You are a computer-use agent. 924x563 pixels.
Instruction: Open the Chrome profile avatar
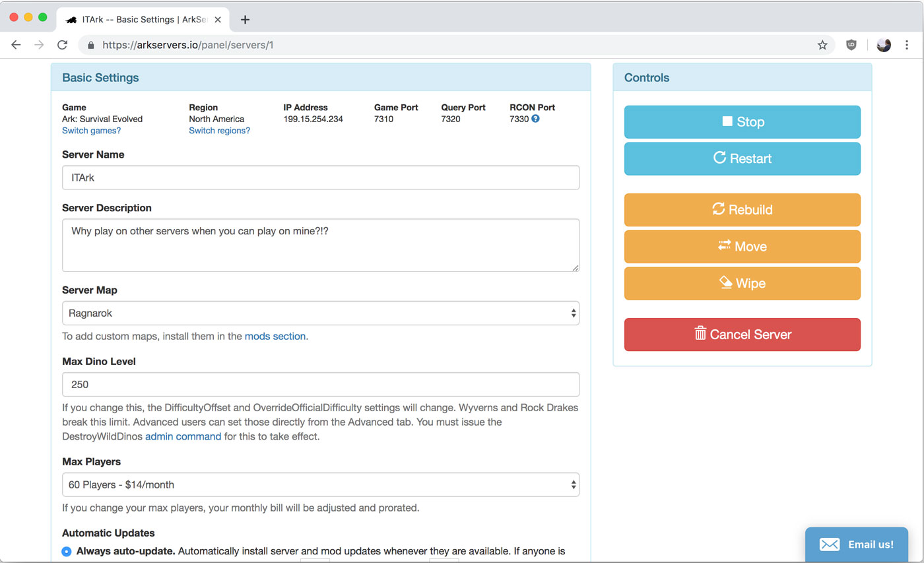pos(884,45)
